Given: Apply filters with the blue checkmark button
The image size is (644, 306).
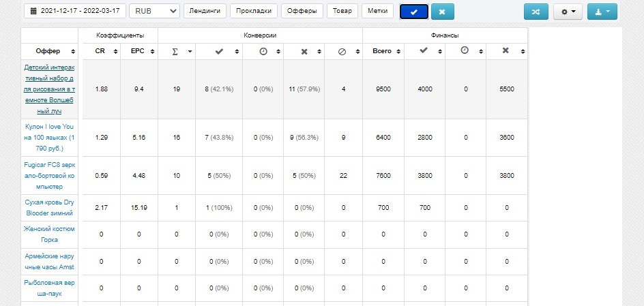Looking at the screenshot, I should (x=414, y=12).
